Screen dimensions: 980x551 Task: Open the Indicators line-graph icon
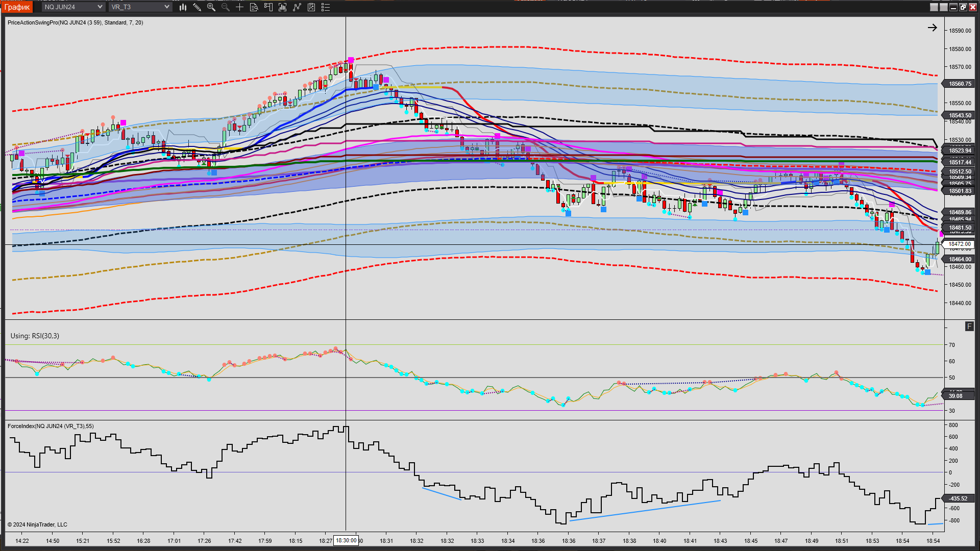pos(297,7)
